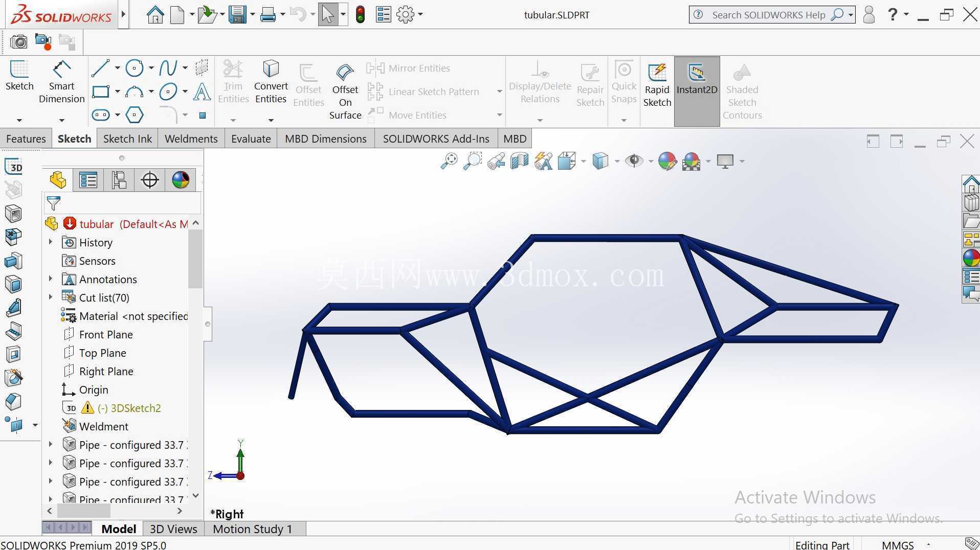Click the feature tree filter field
Screen dimensions: 980x550
[x=123, y=203]
